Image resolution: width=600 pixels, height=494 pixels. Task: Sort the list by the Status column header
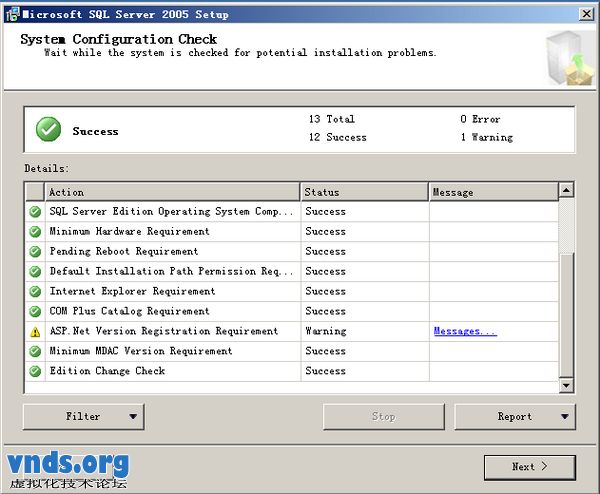[364, 192]
